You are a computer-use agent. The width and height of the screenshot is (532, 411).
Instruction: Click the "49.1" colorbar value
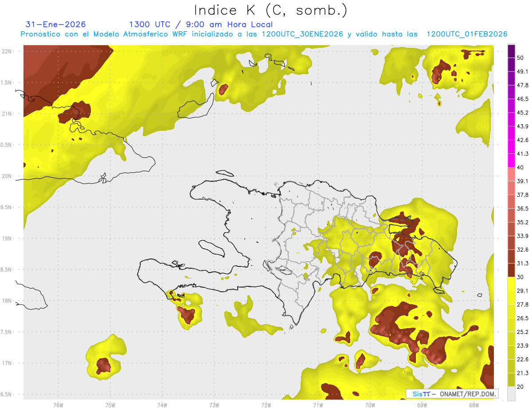(x=523, y=71)
